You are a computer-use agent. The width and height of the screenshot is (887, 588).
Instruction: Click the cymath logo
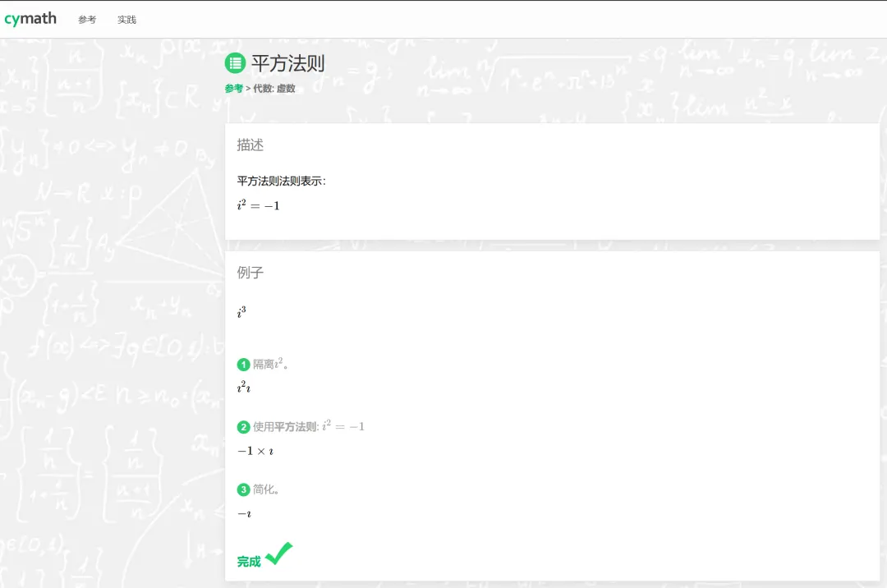[30, 19]
